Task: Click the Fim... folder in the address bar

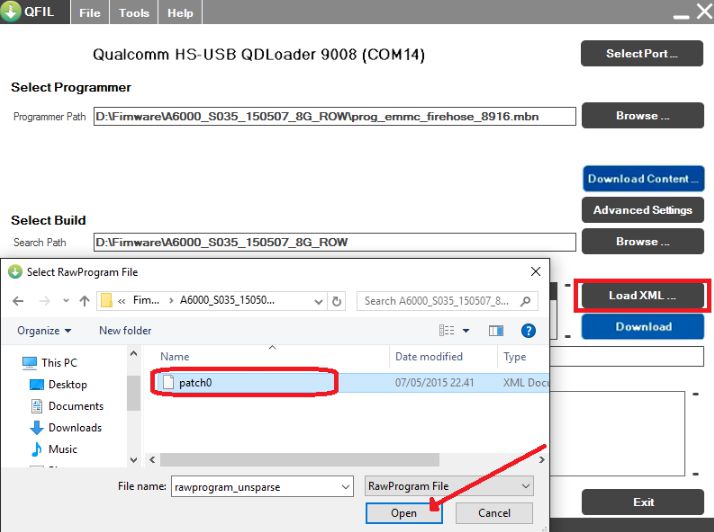Action: 146,300
